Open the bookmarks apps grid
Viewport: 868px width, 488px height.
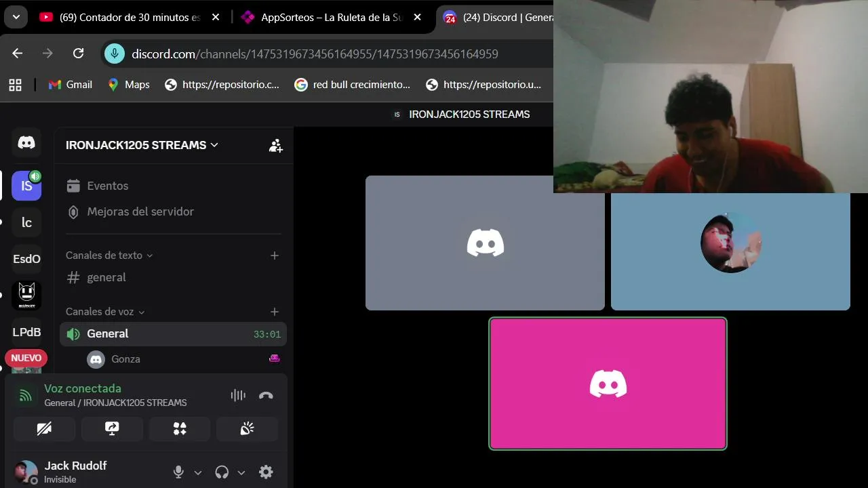(15, 85)
